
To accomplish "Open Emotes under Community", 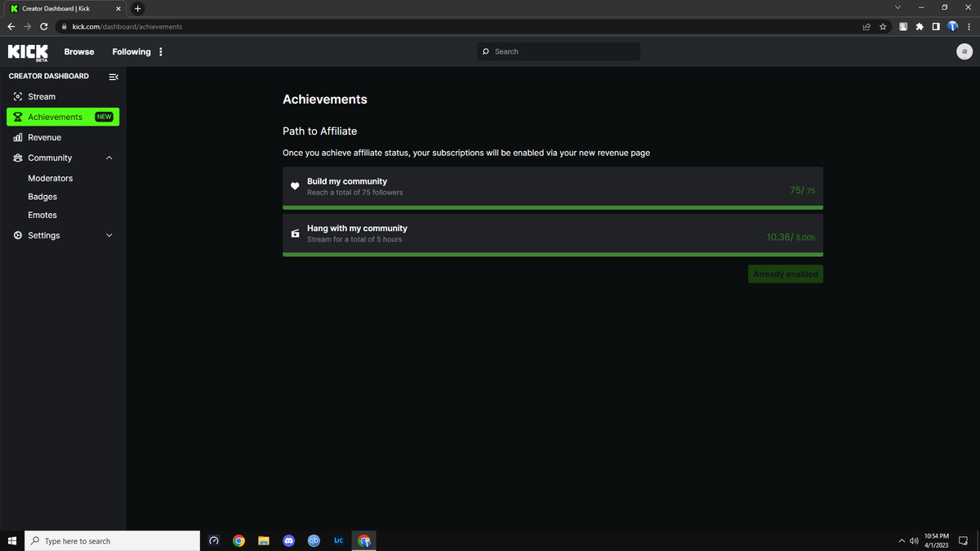I will click(x=42, y=216).
